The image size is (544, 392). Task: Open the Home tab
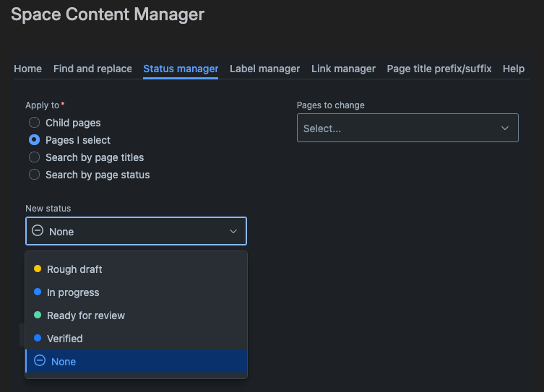[x=27, y=69]
